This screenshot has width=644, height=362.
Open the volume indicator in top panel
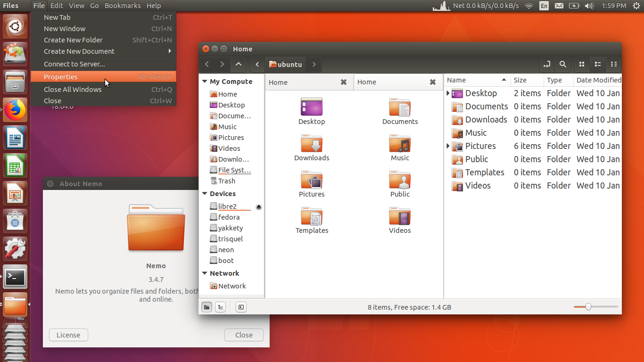[x=589, y=6]
